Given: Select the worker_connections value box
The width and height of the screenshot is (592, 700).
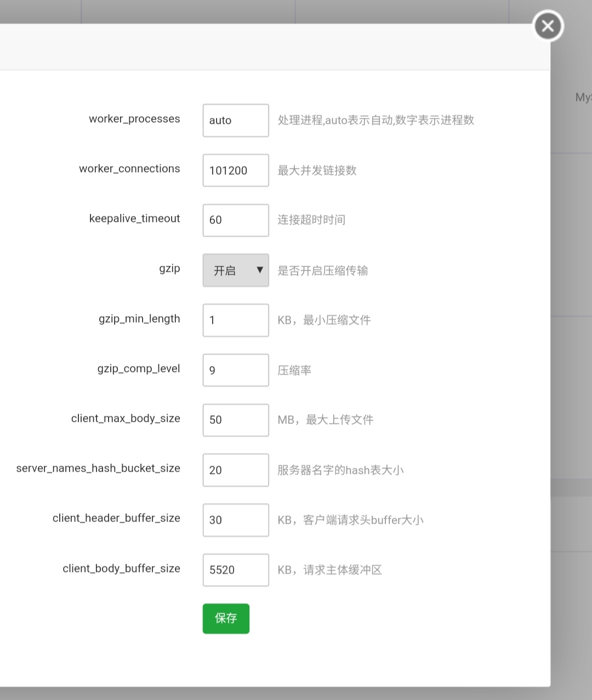Looking at the screenshot, I should pos(236,170).
